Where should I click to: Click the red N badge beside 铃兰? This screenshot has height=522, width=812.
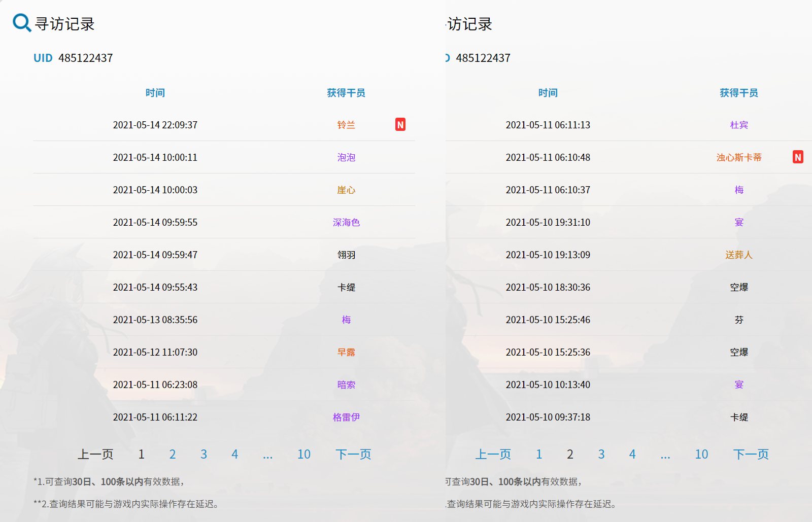click(400, 125)
